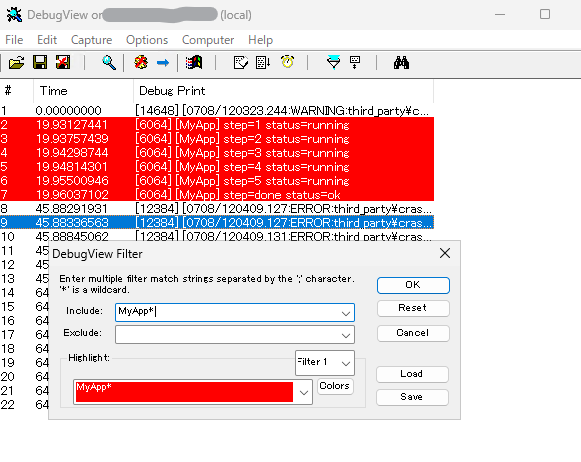Expand the Include filter dropdown arrow
Image resolution: width=581 pixels, height=462 pixels.
(x=346, y=313)
